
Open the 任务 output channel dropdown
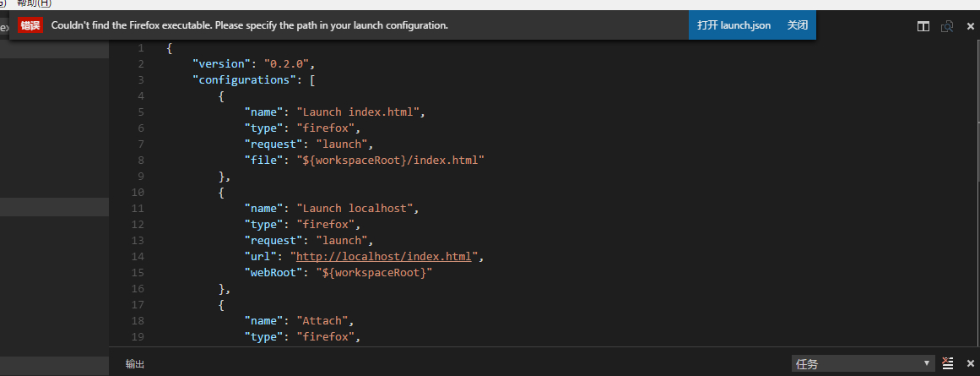click(x=862, y=363)
